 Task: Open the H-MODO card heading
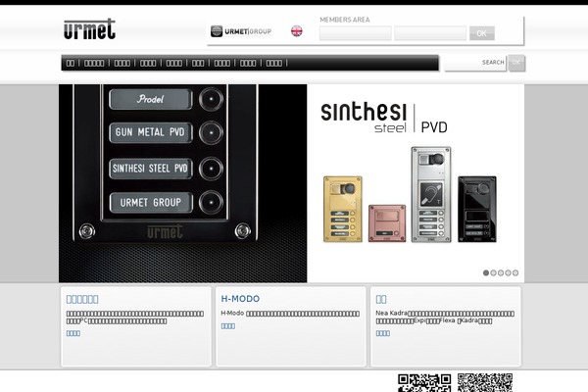click(x=240, y=299)
